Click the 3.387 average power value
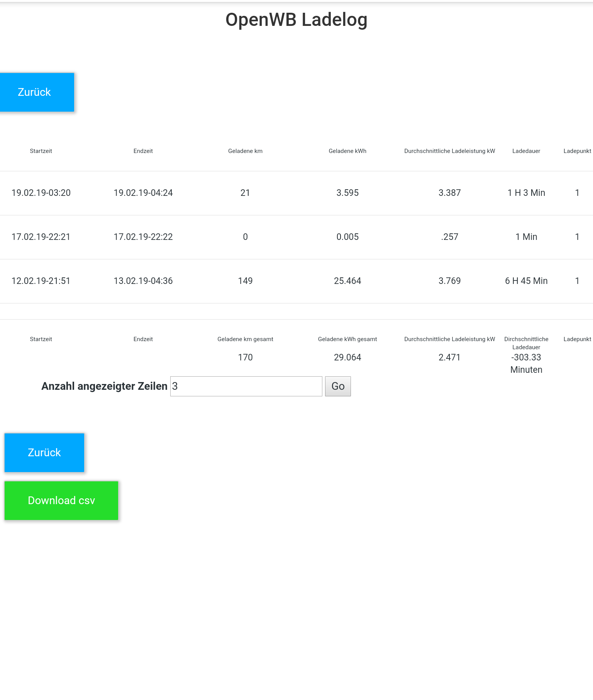Viewport: 593px width, 700px height. [x=450, y=193]
